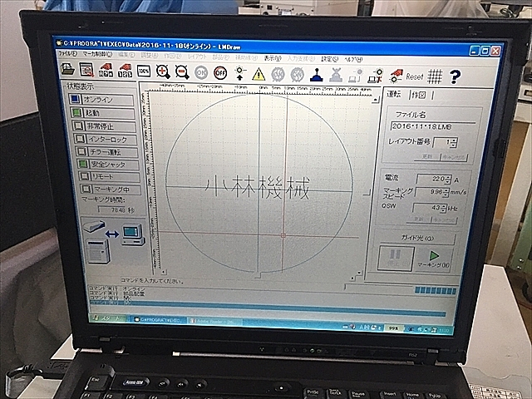Viewport: 532px width, 399px height.
Task: Open the マーカ制御 menu
Action: (97, 54)
